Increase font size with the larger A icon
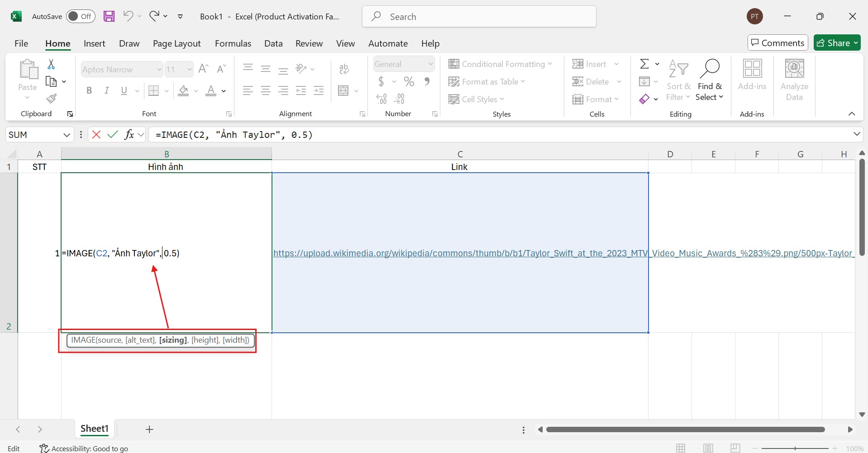Viewport: 868px width, 453px height. (x=203, y=69)
